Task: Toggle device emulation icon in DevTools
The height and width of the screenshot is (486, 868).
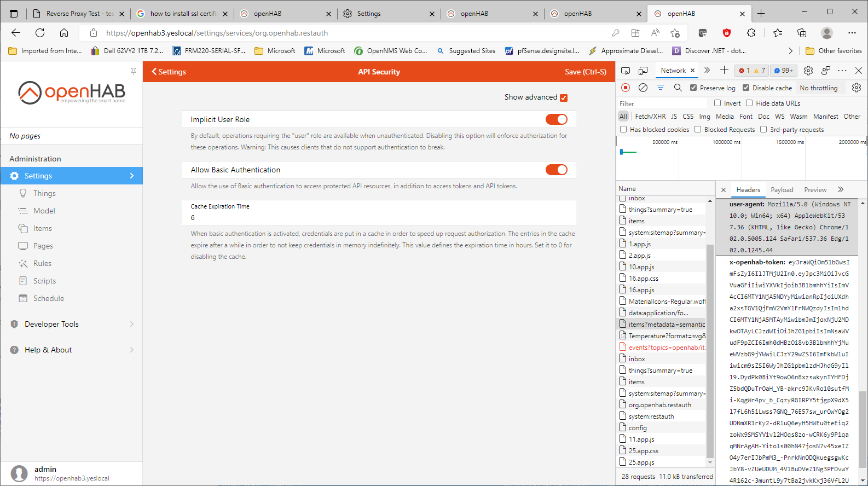Action: click(x=643, y=71)
